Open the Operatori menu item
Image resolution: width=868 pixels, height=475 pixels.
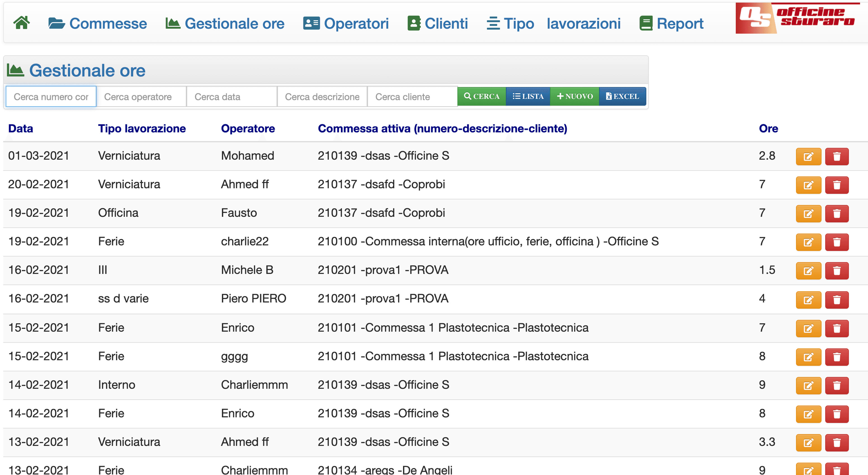click(x=346, y=23)
